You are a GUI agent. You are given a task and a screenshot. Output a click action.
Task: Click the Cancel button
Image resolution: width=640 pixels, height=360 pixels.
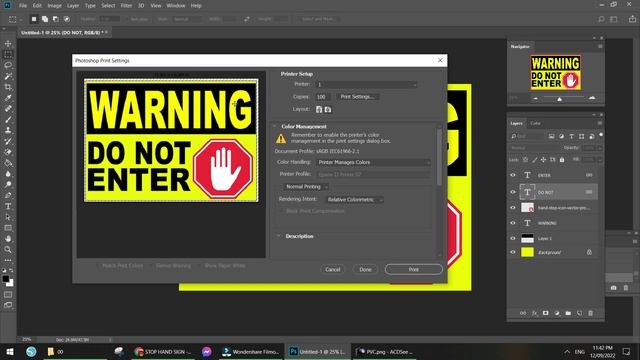tap(333, 269)
